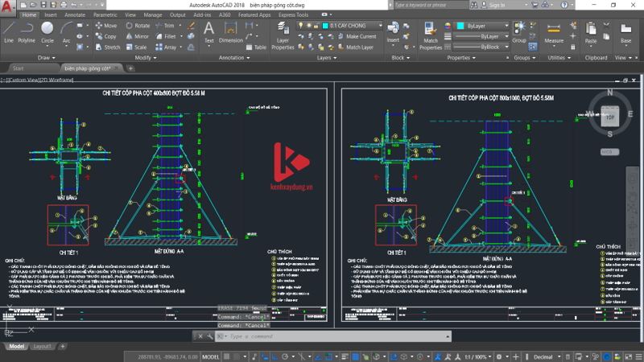Select the Line drawing tool
644x362 pixels.
(x=8, y=31)
